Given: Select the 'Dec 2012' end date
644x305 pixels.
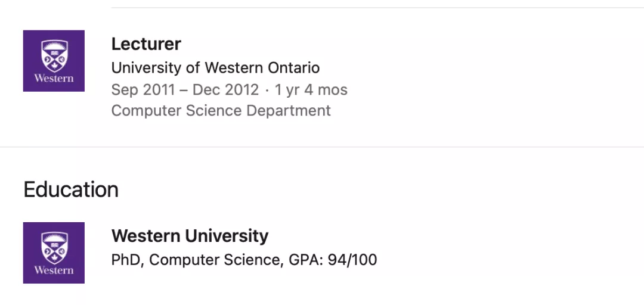Looking at the screenshot, I should (x=225, y=90).
